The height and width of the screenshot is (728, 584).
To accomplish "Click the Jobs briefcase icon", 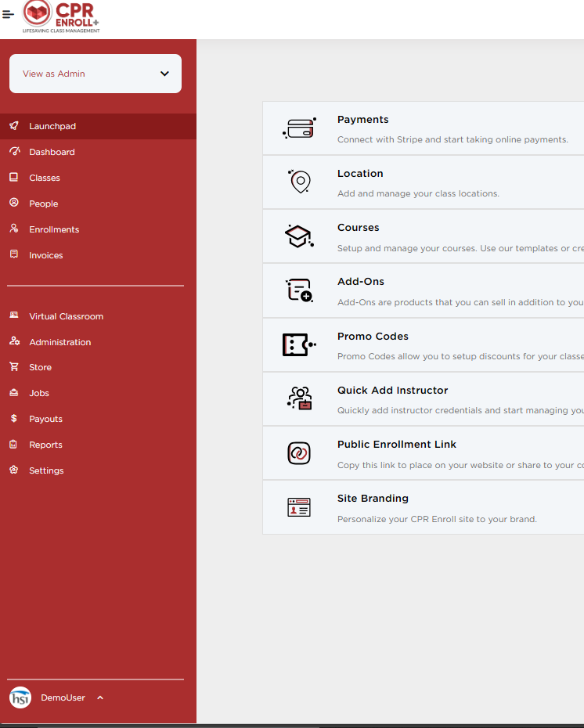I will pyautogui.click(x=14, y=393).
